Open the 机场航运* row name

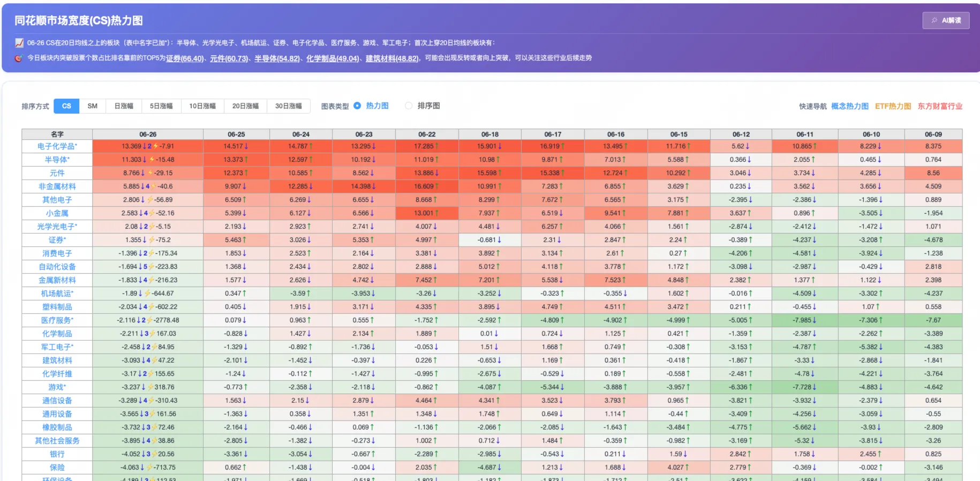point(57,294)
